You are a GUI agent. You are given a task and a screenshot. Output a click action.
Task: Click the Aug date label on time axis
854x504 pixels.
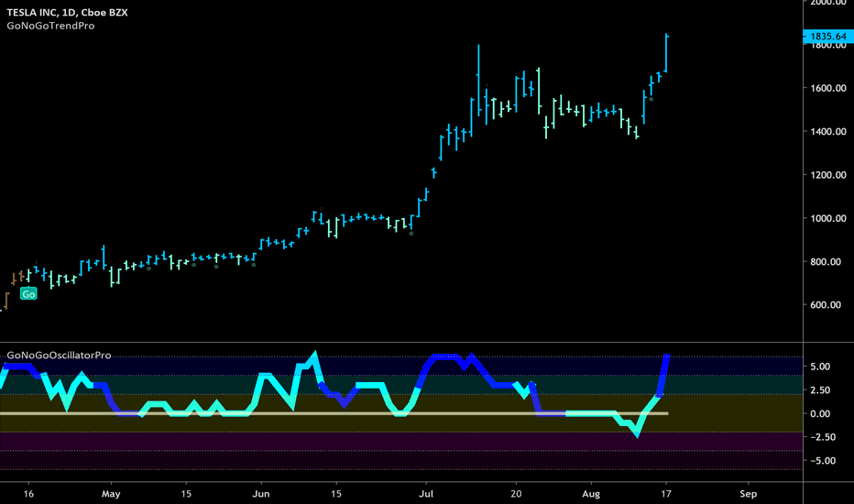pos(591,494)
